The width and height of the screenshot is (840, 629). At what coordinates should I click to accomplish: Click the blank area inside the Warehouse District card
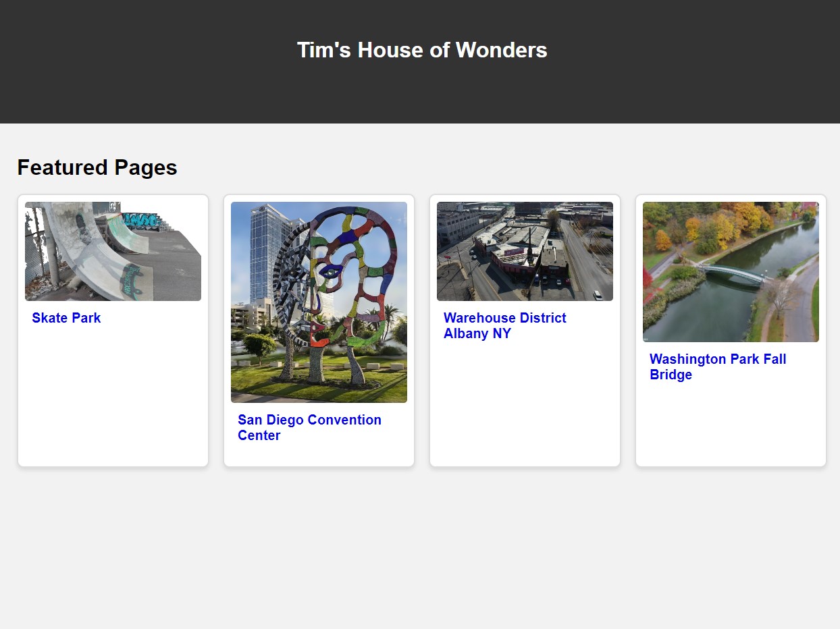pyautogui.click(x=525, y=405)
